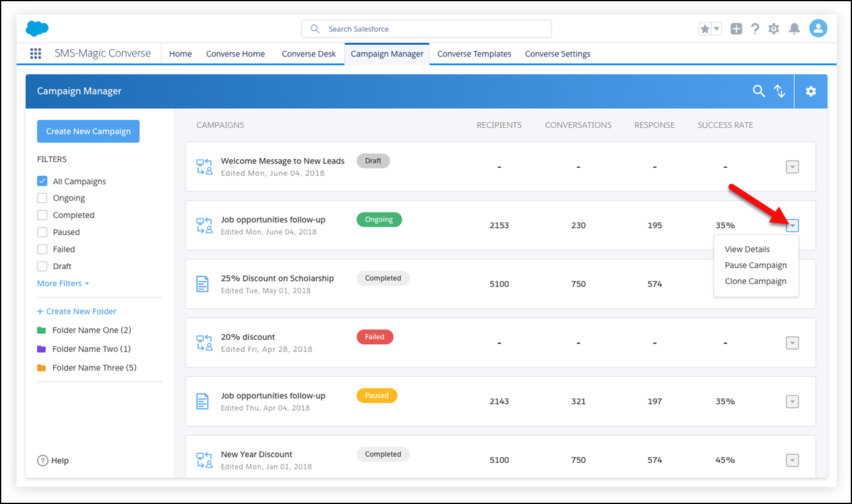The image size is (852, 504).
Task: Select View Details from the menu
Action: [747, 250]
